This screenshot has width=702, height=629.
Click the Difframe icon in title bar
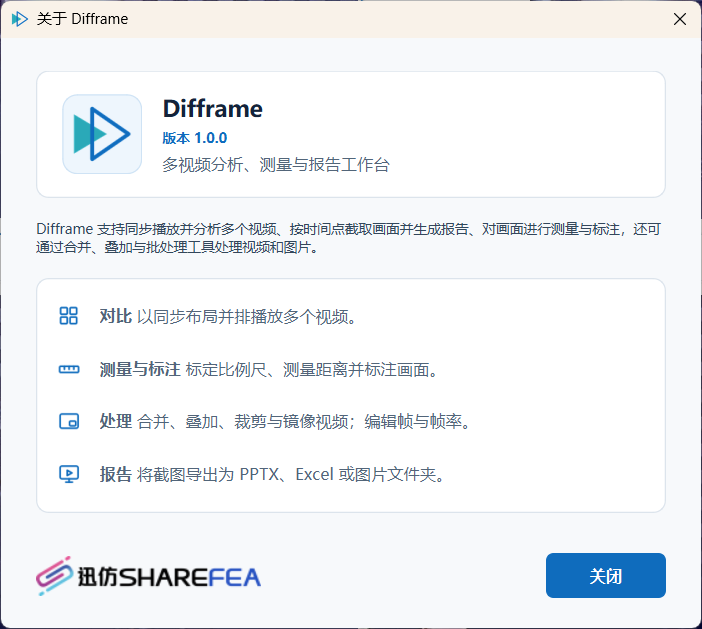(19, 19)
